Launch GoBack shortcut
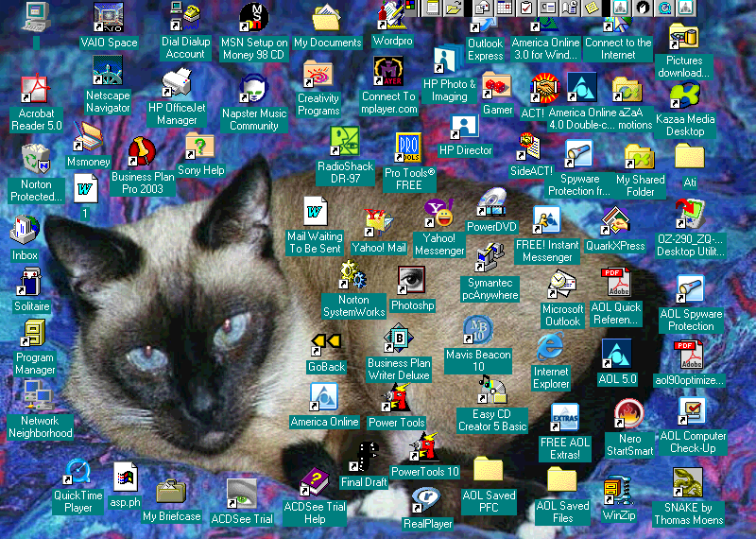Screen dimensions: 756x539 (326, 342)
